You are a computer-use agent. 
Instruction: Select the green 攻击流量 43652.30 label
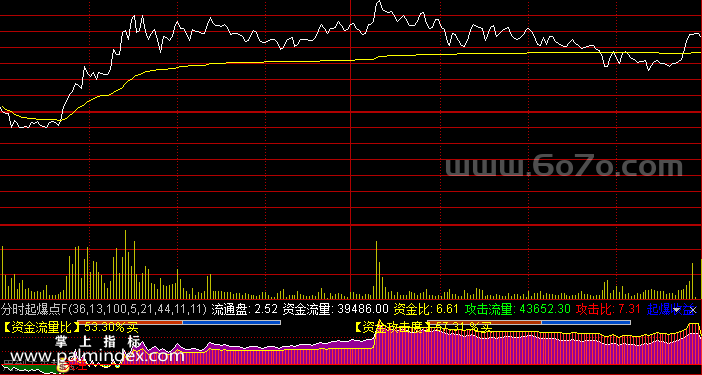coord(518,309)
